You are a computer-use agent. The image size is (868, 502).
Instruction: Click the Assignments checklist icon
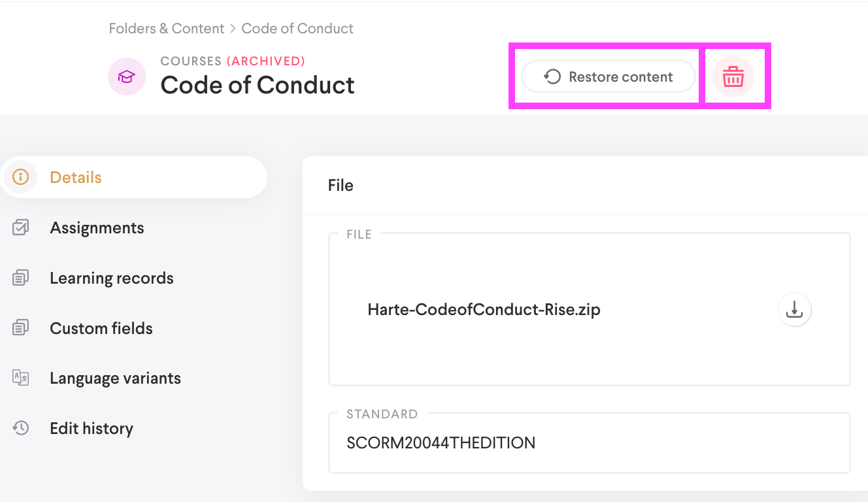pyautogui.click(x=21, y=227)
